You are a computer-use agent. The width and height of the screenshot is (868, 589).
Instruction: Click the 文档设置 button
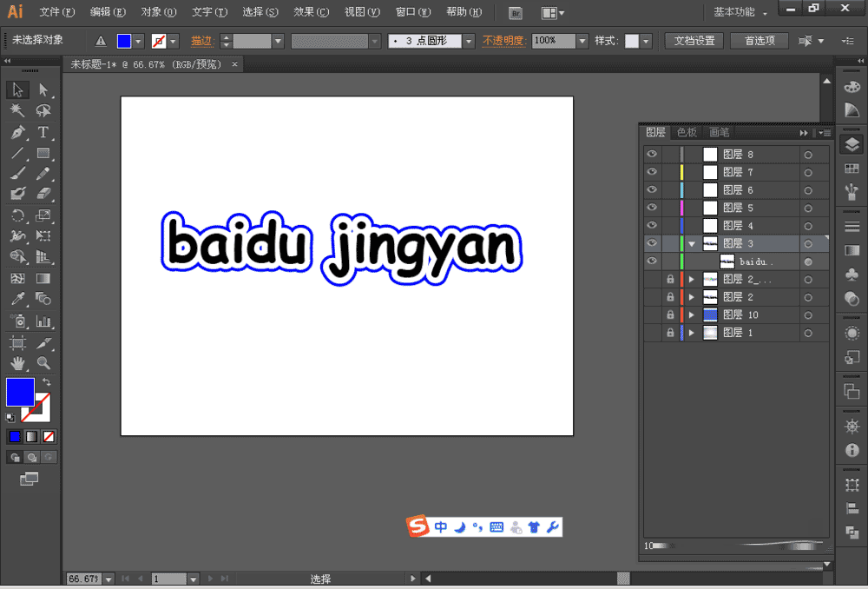pos(694,41)
